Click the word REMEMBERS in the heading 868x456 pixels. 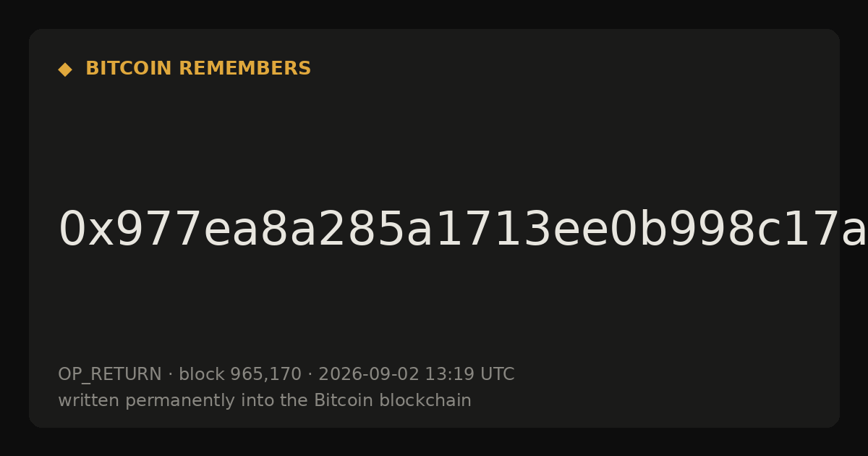244,69
